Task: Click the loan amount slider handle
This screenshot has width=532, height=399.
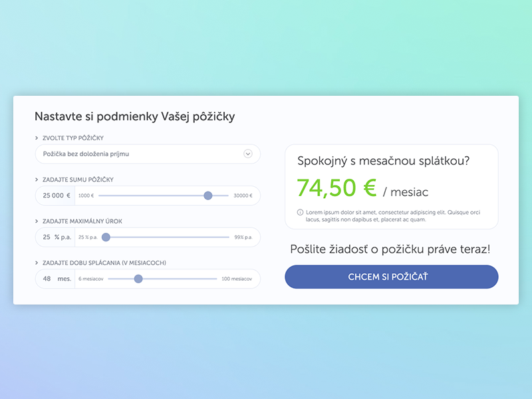Action: pos(208,196)
